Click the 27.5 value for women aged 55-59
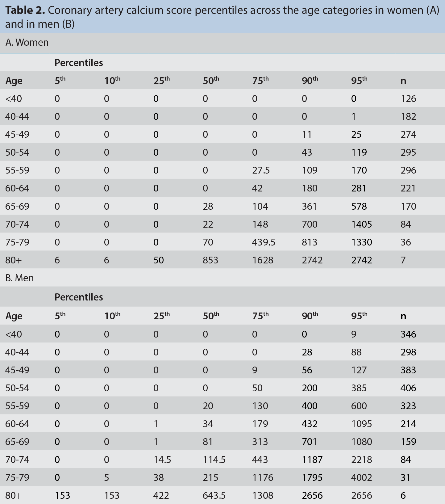This screenshot has width=445, height=504. [261, 170]
